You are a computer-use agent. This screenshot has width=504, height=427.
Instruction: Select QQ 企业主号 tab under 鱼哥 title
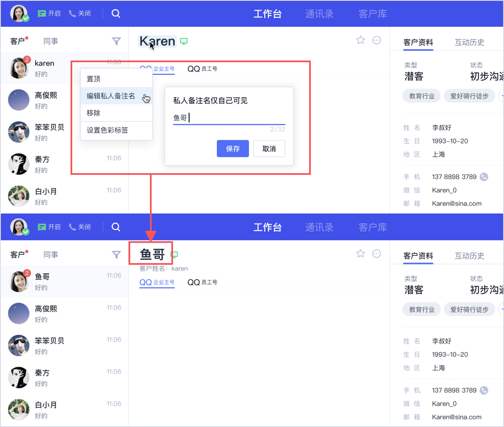coord(157,282)
